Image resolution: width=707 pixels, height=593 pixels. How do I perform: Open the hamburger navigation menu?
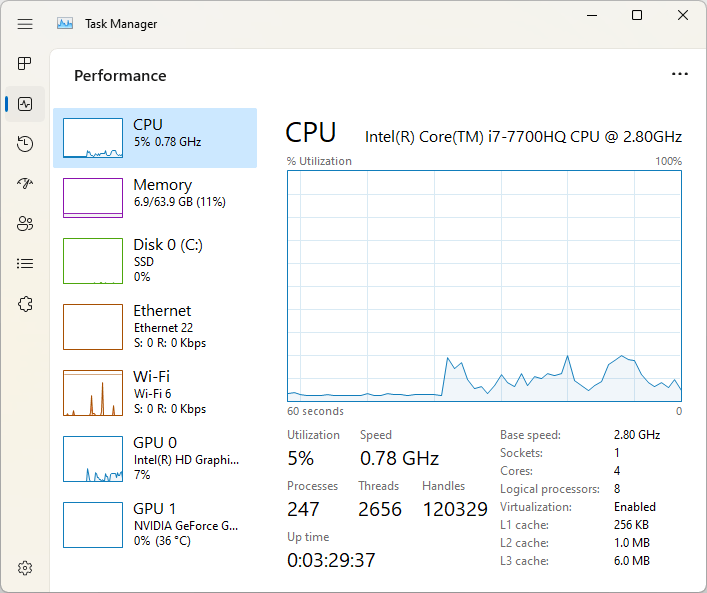pos(25,24)
